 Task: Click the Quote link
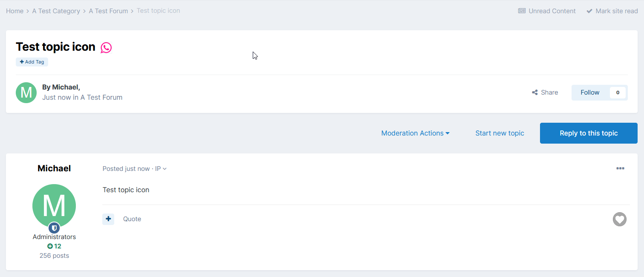point(132,219)
